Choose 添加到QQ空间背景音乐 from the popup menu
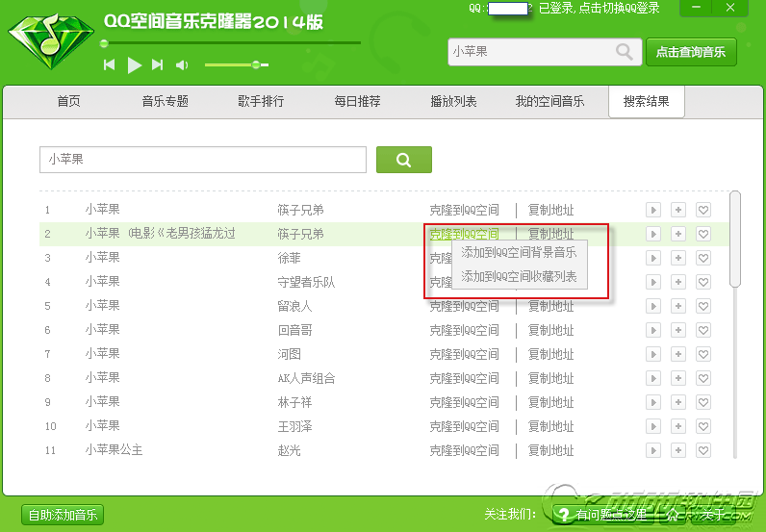Screen dimensions: 766x532 (x=519, y=253)
